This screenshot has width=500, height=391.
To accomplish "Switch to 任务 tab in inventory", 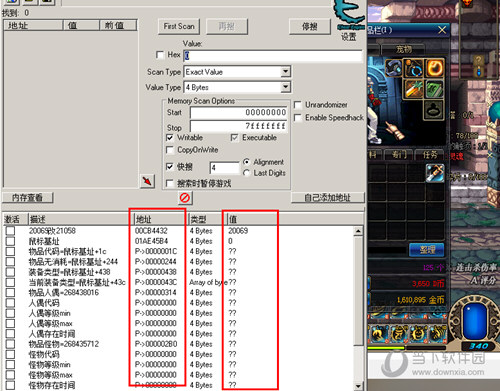I will [x=430, y=155].
